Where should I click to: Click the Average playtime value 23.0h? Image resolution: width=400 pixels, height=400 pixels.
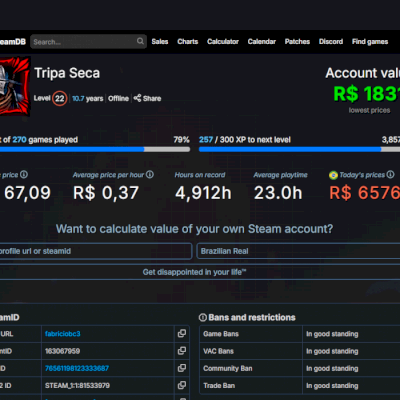coord(278,193)
